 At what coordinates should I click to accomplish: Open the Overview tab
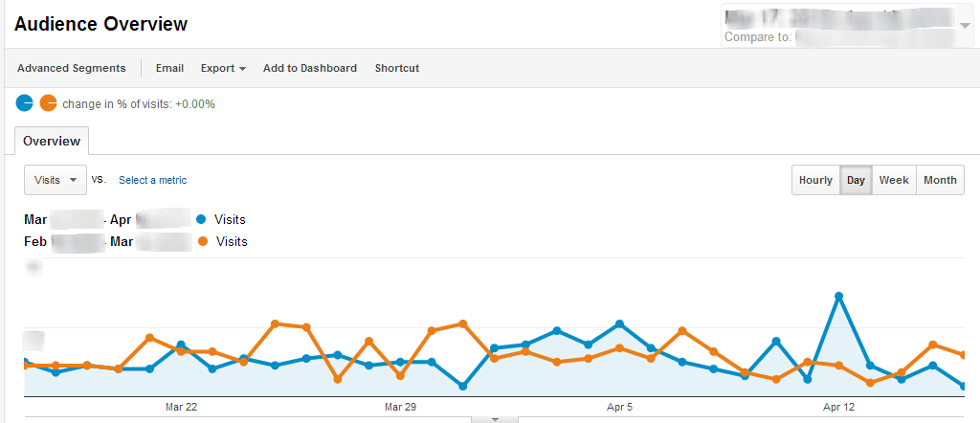(52, 141)
